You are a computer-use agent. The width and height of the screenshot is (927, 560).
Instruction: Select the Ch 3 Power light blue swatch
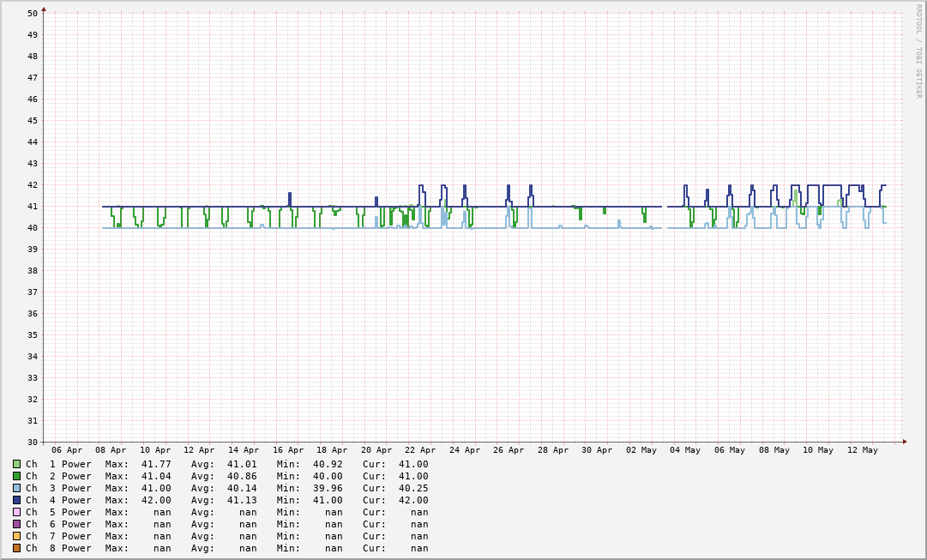[16, 488]
